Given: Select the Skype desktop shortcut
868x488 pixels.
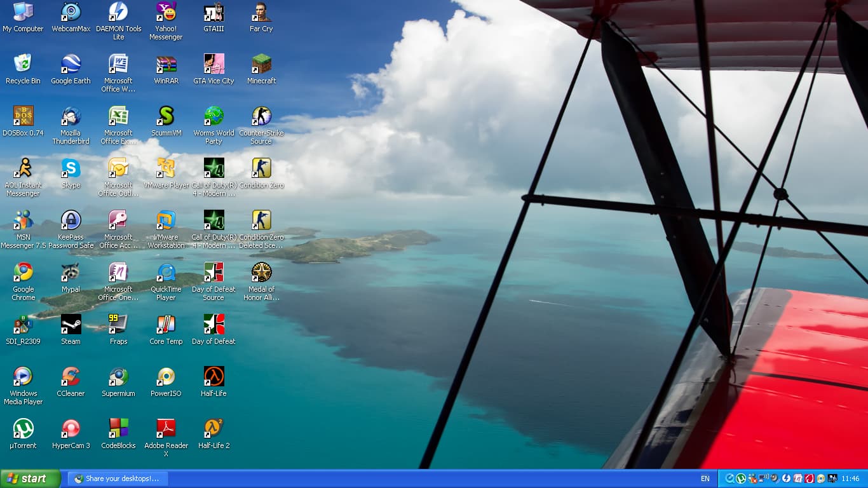Looking at the screenshot, I should click(x=71, y=168).
